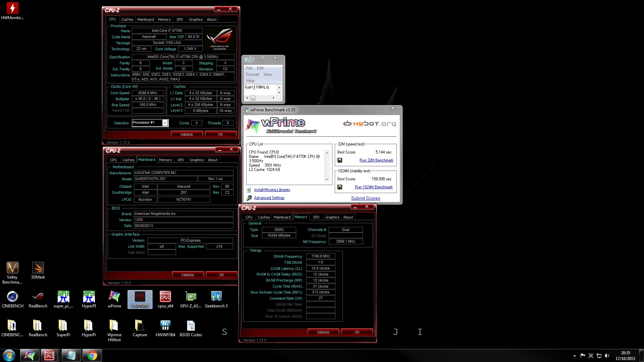This screenshot has height=362, width=644.
Task: Run 1024M Benchmark link
Action: coord(374,187)
